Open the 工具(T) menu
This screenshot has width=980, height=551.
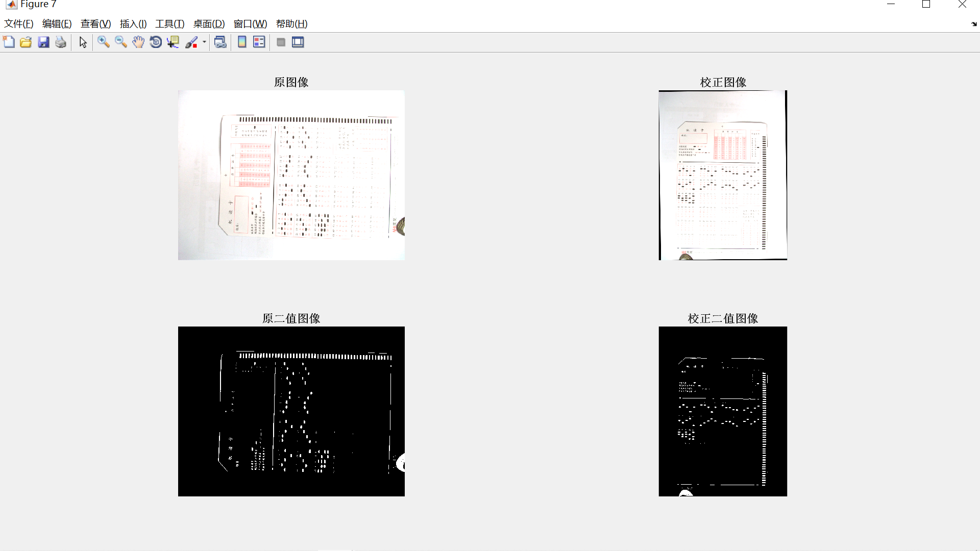170,24
